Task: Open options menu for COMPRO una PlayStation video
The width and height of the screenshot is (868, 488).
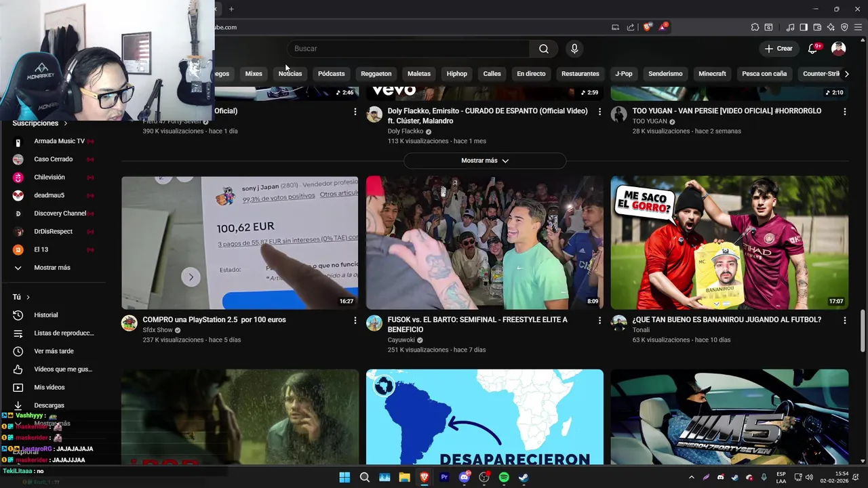Action: [355, 320]
